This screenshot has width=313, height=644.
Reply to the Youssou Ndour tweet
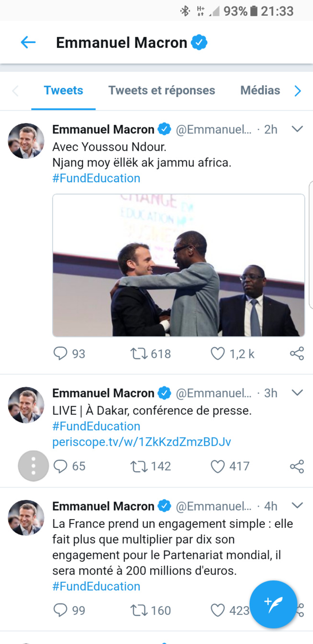coord(60,354)
